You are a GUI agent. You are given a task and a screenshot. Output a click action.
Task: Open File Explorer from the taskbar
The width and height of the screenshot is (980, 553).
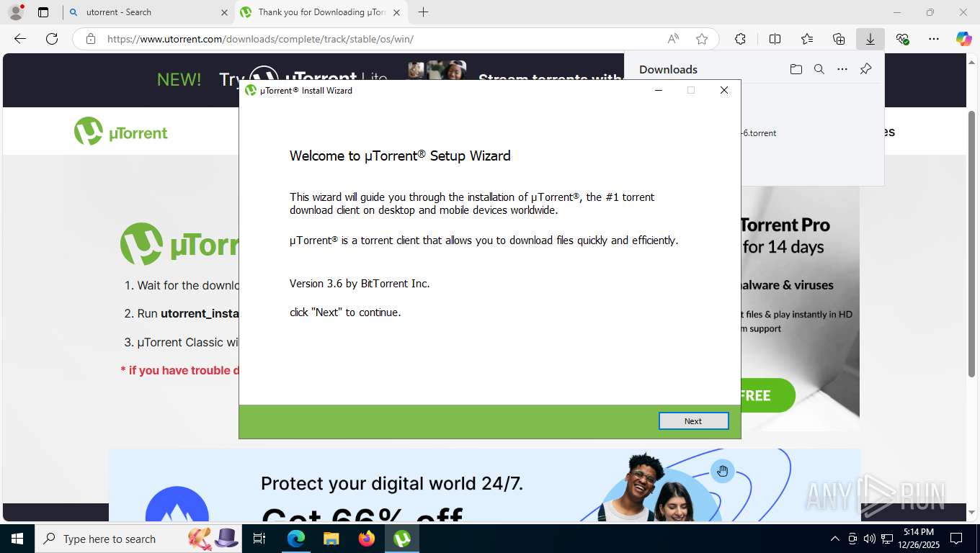tap(331, 539)
